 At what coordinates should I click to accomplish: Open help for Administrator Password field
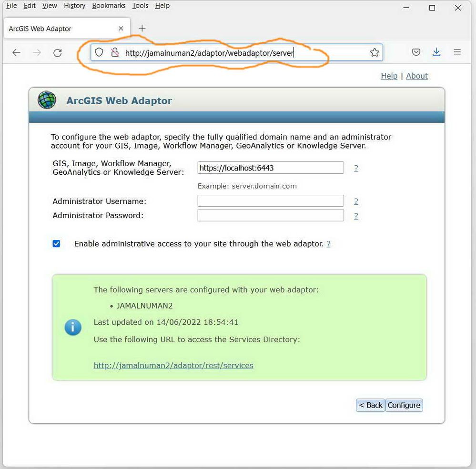tap(356, 216)
